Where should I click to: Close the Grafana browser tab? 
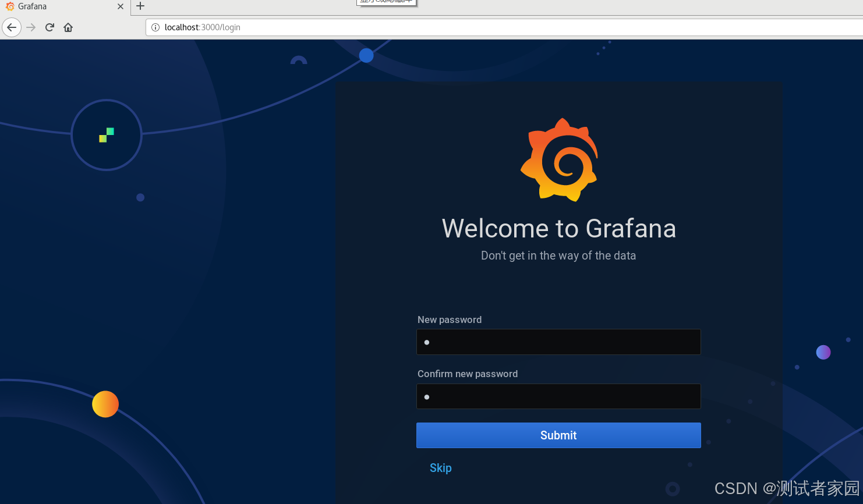(121, 6)
